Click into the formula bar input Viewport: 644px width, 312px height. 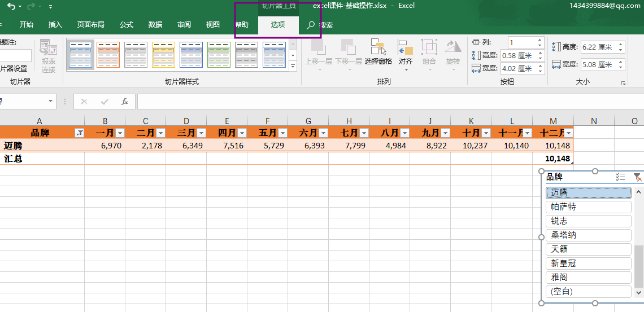click(390, 102)
